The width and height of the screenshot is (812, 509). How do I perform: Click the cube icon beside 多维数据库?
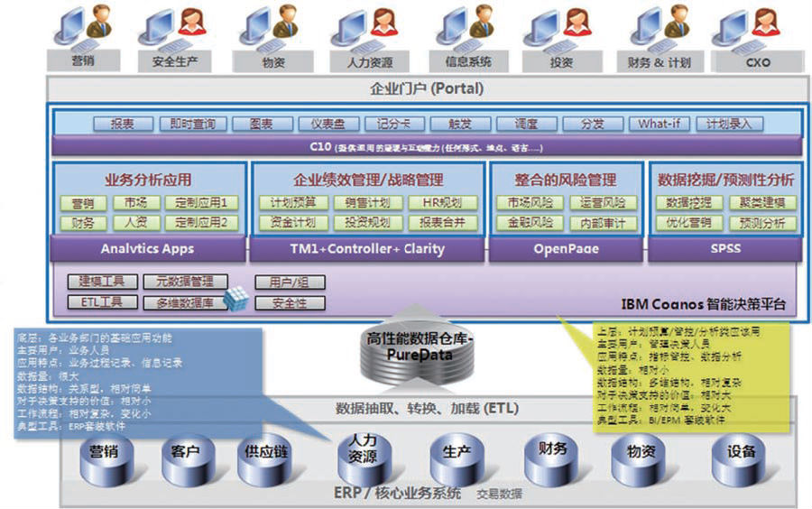click(236, 298)
